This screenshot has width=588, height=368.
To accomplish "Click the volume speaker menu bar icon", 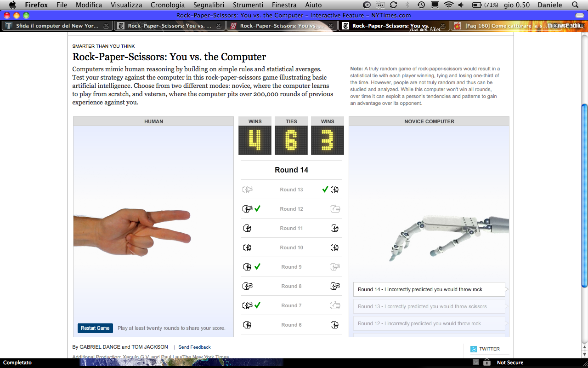I will 461,5.
